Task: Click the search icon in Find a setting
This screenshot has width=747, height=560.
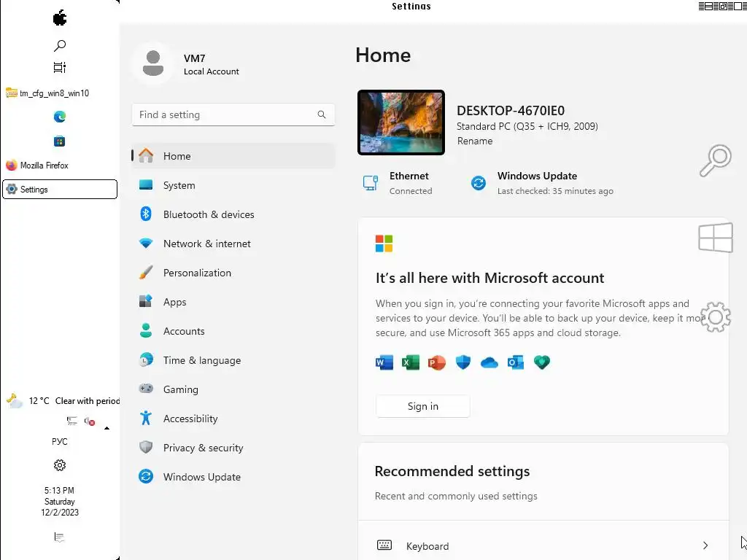Action: point(322,114)
